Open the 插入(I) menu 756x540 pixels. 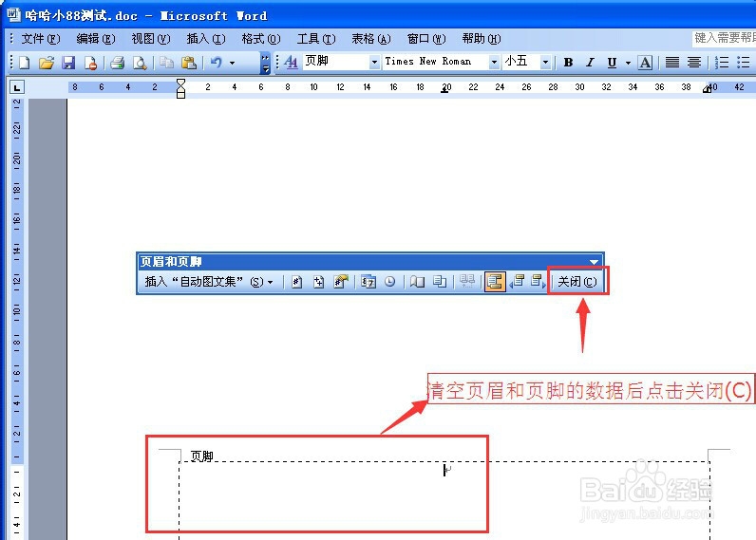[x=206, y=39]
